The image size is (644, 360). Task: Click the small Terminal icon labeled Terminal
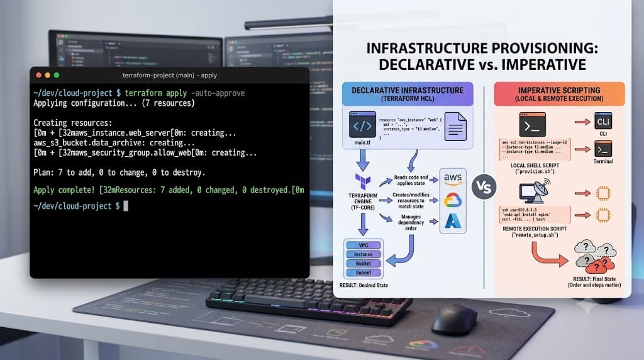coord(603,149)
